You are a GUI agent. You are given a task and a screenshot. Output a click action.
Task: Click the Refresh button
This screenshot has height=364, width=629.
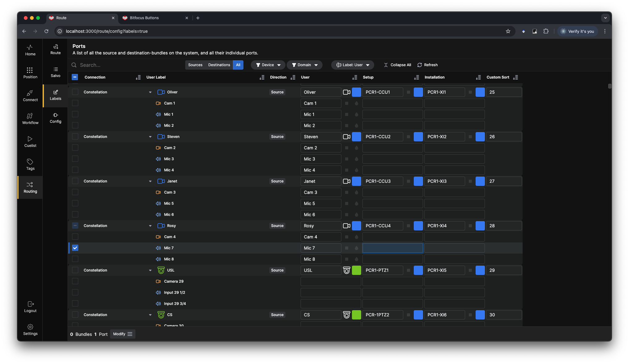[x=427, y=65]
